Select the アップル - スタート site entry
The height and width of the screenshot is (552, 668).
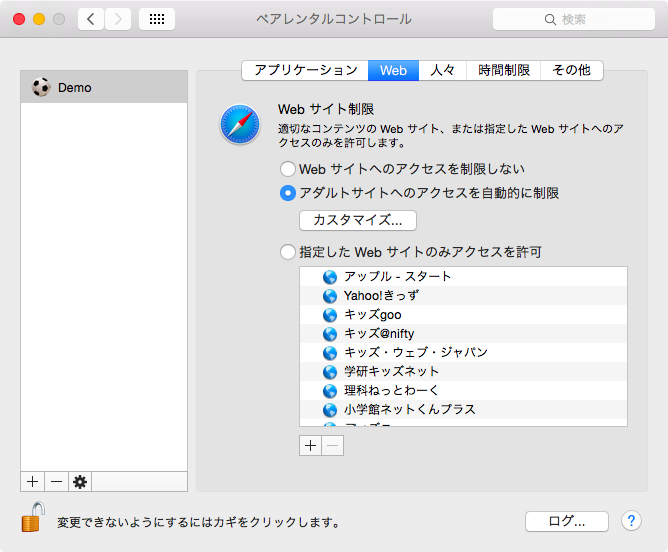pyautogui.click(x=464, y=276)
